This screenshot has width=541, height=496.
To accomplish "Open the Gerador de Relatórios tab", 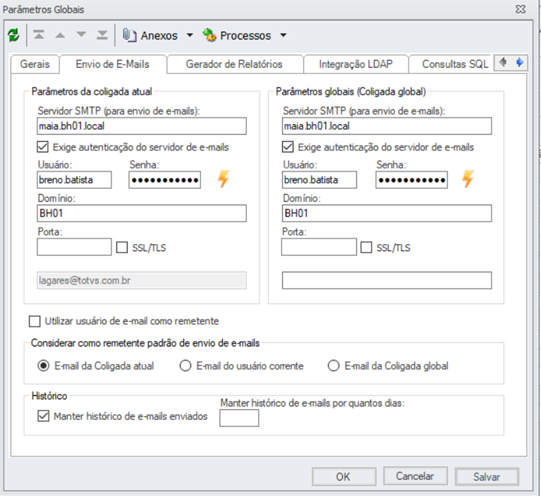I will tap(234, 64).
